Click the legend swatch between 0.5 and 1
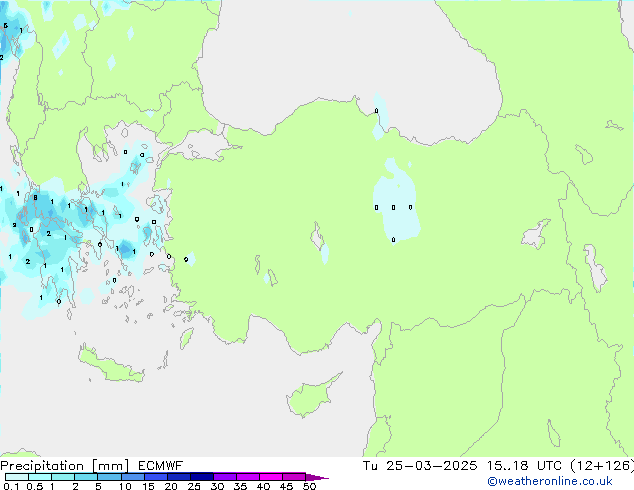Image resolution: width=634 pixels, height=490 pixels. click(x=40, y=477)
